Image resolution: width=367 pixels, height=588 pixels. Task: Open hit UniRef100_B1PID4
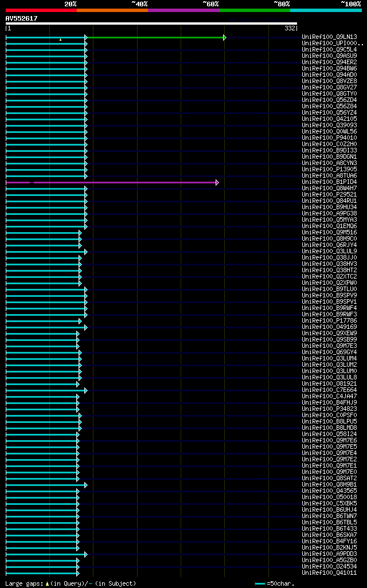coord(330,182)
